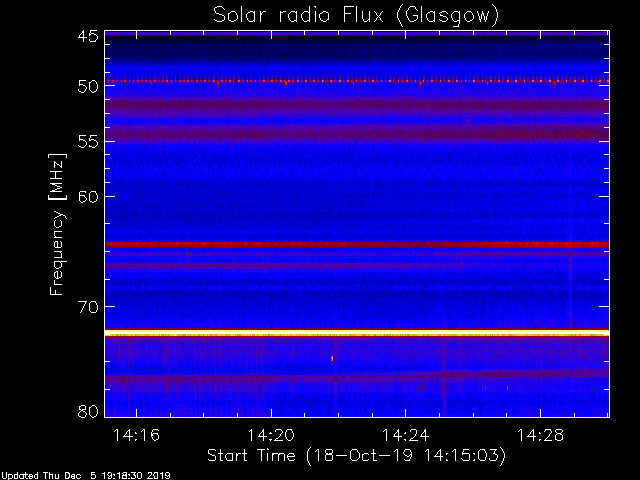Viewport: 640px width, 480px height.
Task: Click the dotted red line at 50 MHz
Action: (x=357, y=81)
